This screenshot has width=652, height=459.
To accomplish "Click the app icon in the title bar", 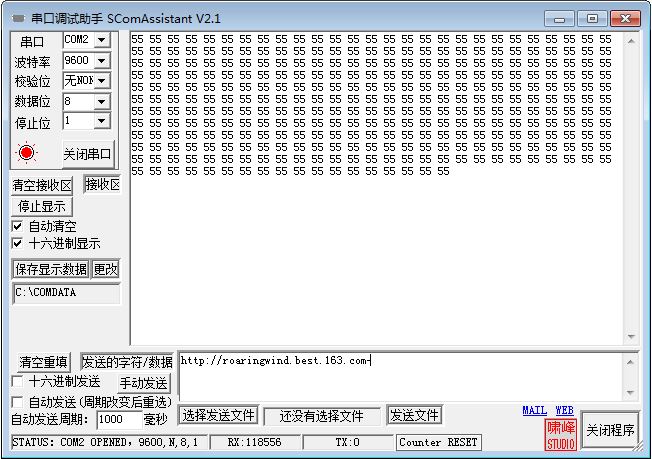I will [15, 18].
